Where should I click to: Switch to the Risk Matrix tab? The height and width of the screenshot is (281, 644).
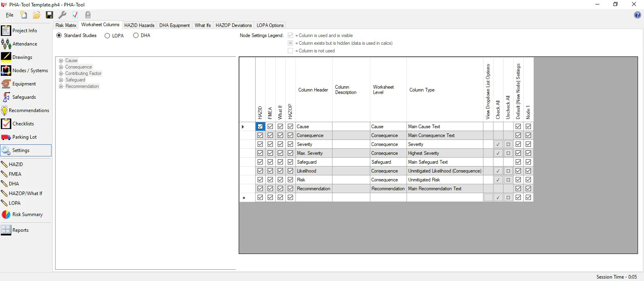pos(66,25)
